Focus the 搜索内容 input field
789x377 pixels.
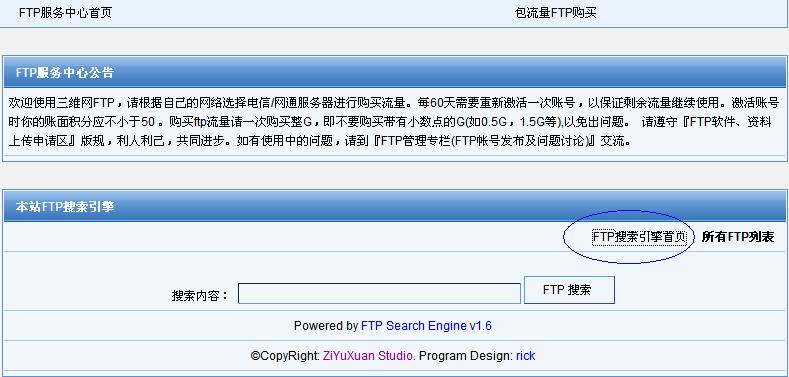coord(379,293)
